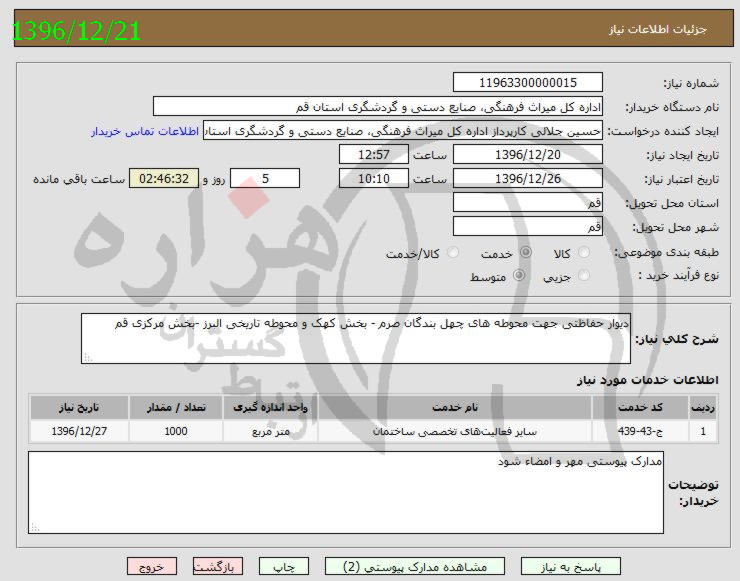Open مشاهده مدارک پیوستی (2) button
The width and height of the screenshot is (740, 581).
[415, 566]
